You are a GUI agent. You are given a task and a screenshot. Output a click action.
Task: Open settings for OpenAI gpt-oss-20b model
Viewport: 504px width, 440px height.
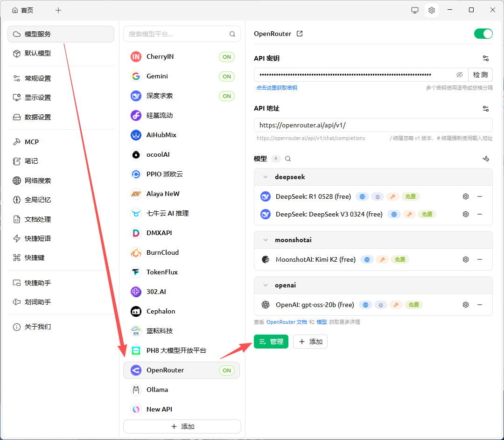pos(465,305)
